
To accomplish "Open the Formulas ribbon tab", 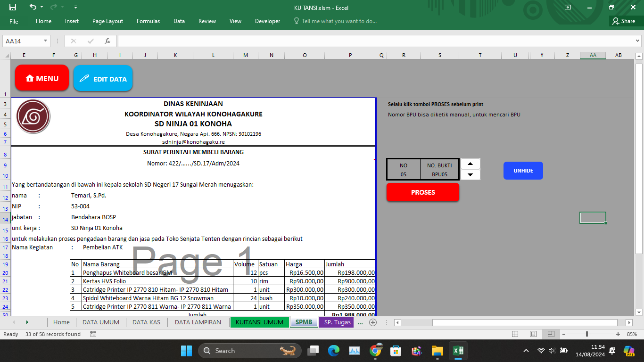I will click(x=148, y=21).
